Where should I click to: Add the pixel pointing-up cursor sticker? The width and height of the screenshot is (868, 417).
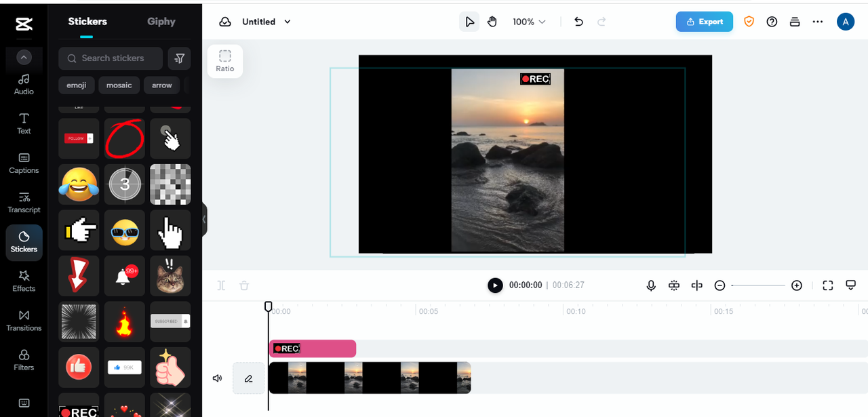[170, 230]
